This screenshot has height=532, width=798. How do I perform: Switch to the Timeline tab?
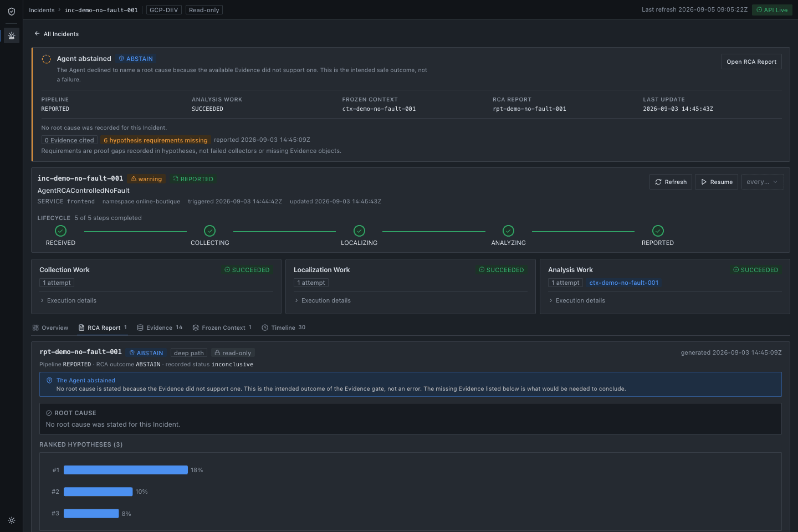pyautogui.click(x=284, y=328)
